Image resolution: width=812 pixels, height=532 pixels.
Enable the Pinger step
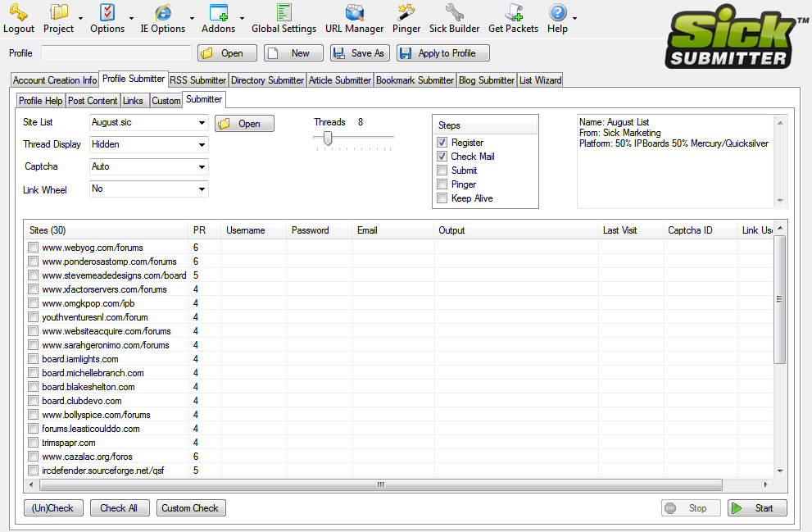[x=442, y=184]
